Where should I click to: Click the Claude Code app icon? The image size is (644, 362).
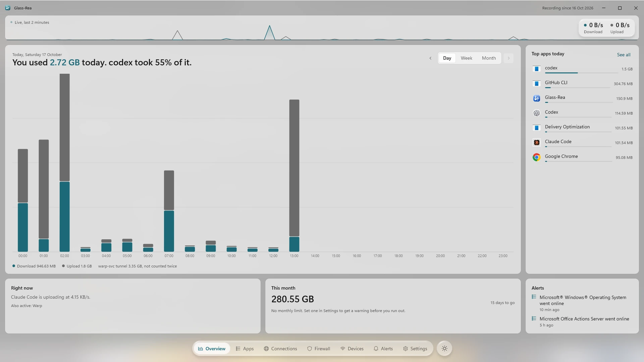(536, 142)
